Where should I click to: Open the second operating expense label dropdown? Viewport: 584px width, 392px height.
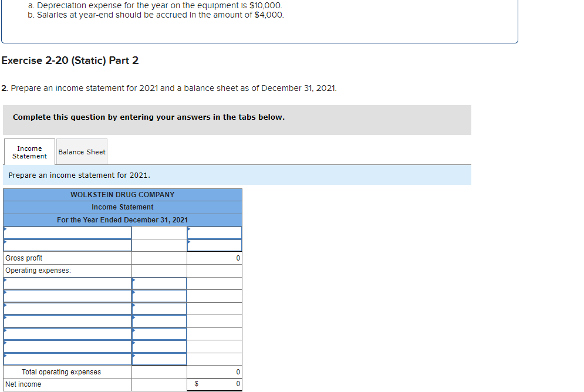(67, 296)
